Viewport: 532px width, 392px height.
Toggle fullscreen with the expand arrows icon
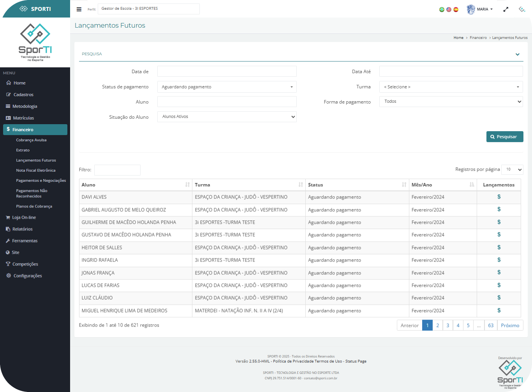click(506, 9)
